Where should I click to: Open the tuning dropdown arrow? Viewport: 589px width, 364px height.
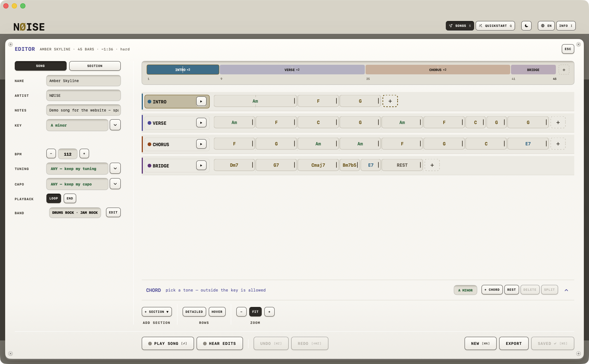click(x=115, y=168)
